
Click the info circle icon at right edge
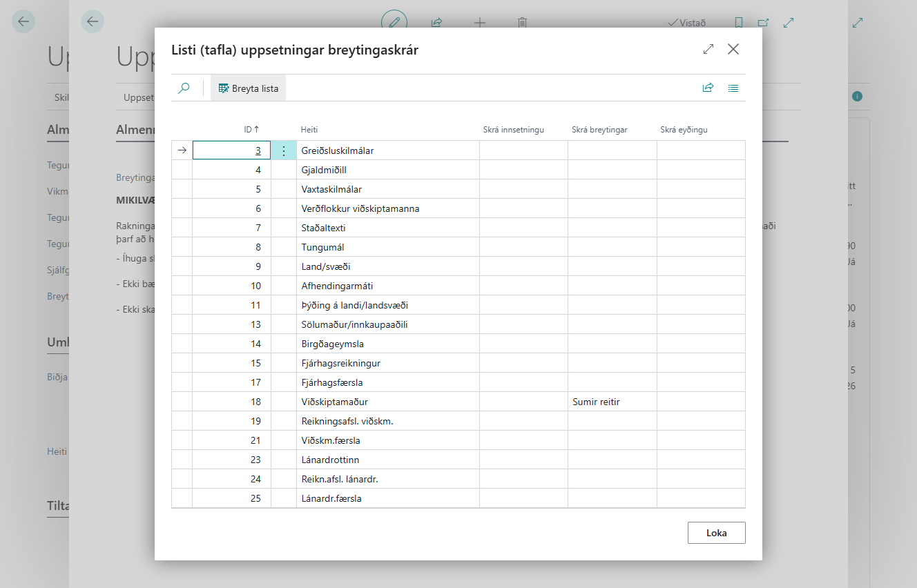[x=857, y=96]
